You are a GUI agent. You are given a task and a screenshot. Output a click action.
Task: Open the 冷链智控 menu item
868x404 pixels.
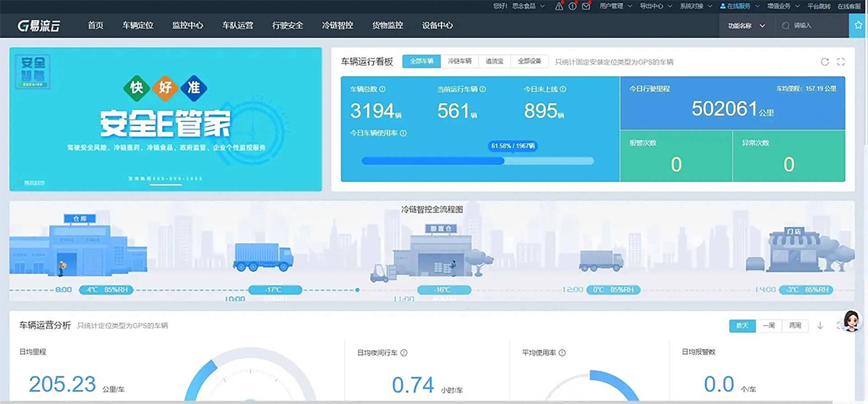click(337, 25)
